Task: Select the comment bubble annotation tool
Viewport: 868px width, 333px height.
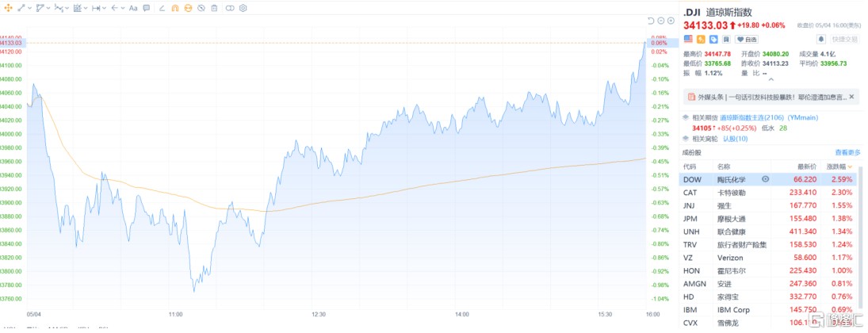Action: (x=146, y=8)
